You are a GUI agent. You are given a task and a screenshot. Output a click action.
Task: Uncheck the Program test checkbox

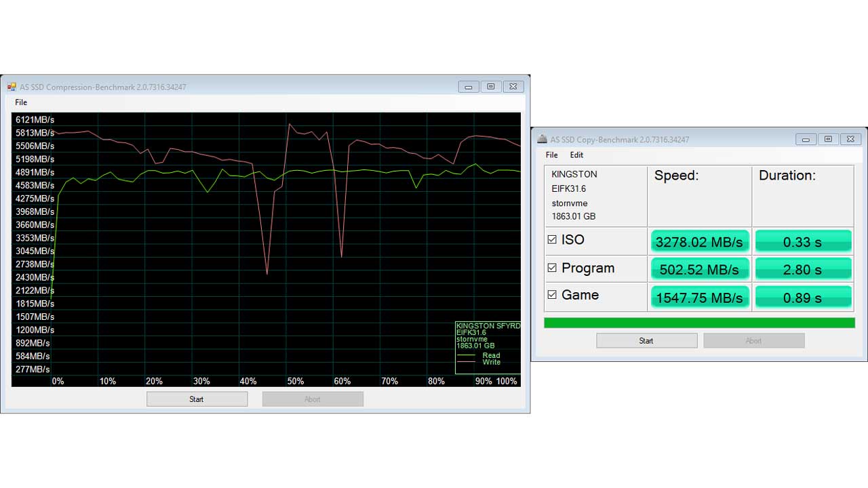[552, 268]
